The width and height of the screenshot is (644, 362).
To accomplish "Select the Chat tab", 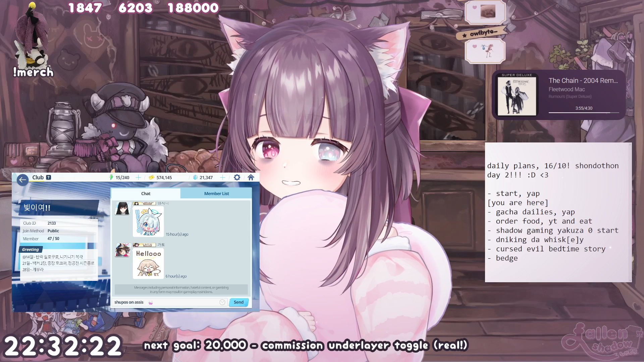I will point(146,193).
